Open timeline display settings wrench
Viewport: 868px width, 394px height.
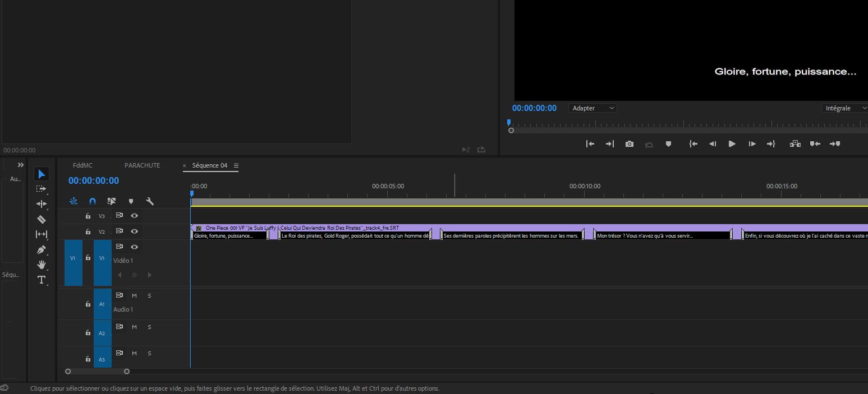[150, 201]
